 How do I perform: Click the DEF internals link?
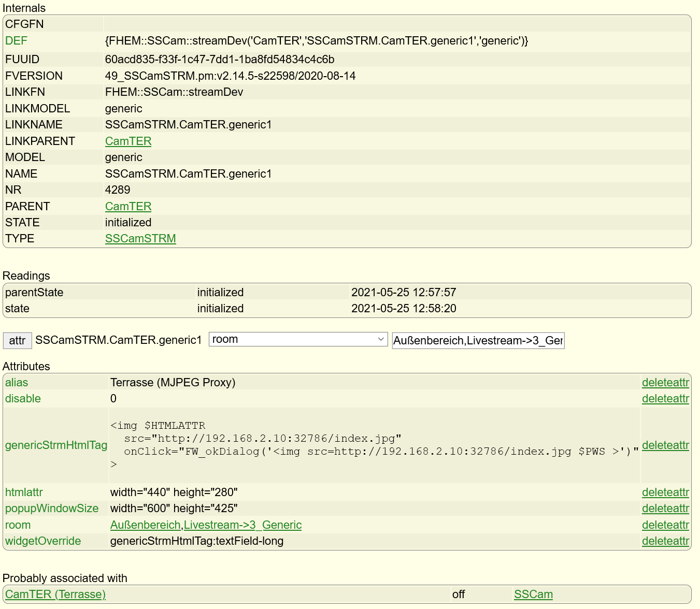16,41
